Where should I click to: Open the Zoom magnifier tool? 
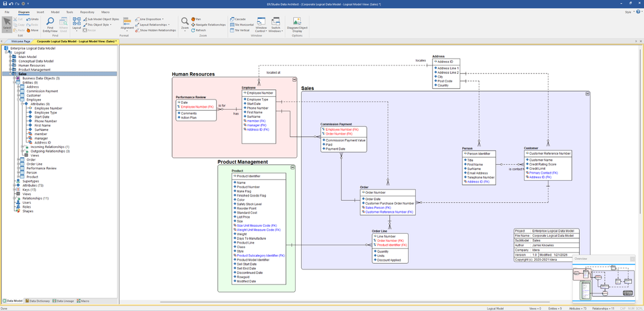point(185,24)
